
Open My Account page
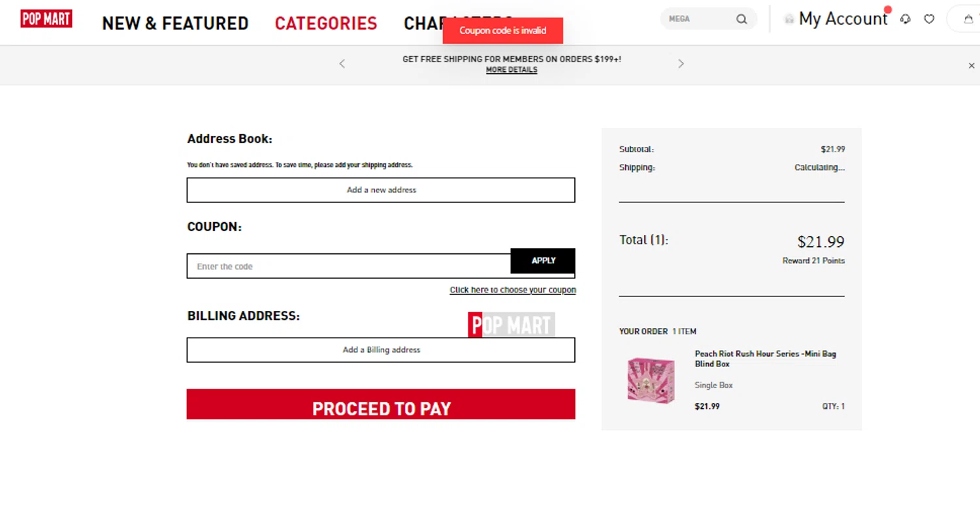(x=843, y=19)
